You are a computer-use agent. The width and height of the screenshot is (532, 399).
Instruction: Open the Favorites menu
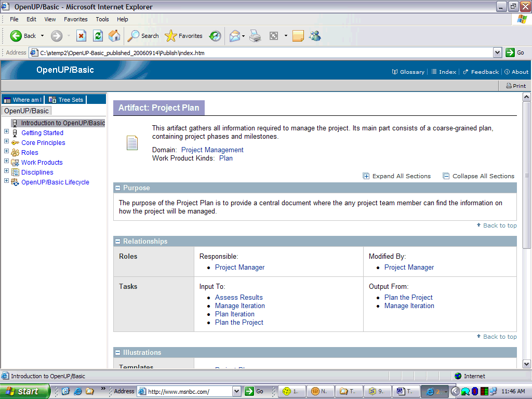click(76, 19)
